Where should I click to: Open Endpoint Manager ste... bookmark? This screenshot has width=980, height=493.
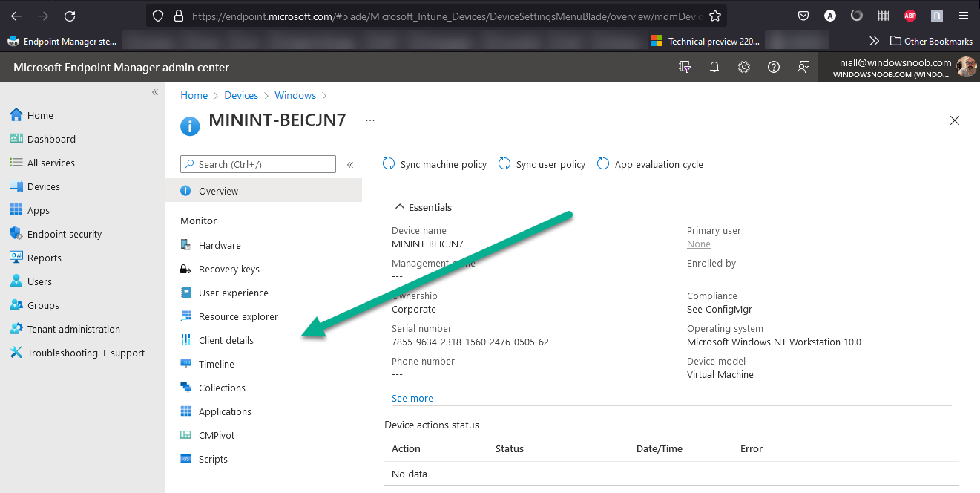pos(62,42)
